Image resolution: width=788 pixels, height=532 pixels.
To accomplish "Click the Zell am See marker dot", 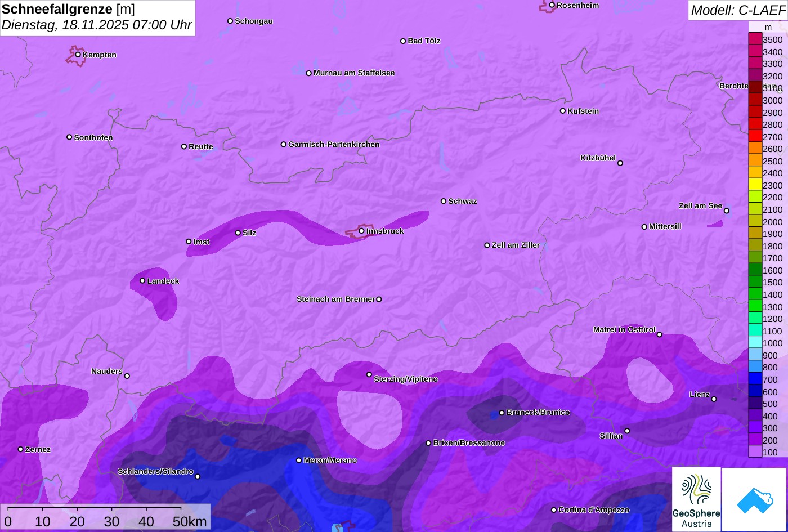I will [x=726, y=211].
